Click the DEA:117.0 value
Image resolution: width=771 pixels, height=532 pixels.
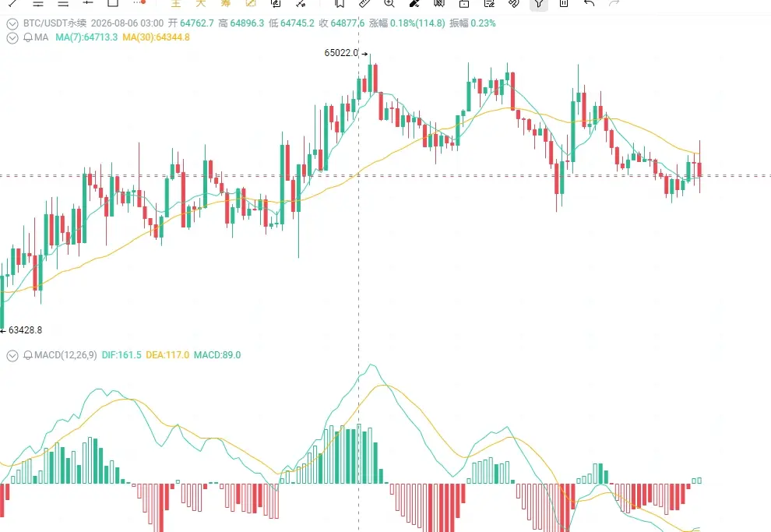[167, 355]
